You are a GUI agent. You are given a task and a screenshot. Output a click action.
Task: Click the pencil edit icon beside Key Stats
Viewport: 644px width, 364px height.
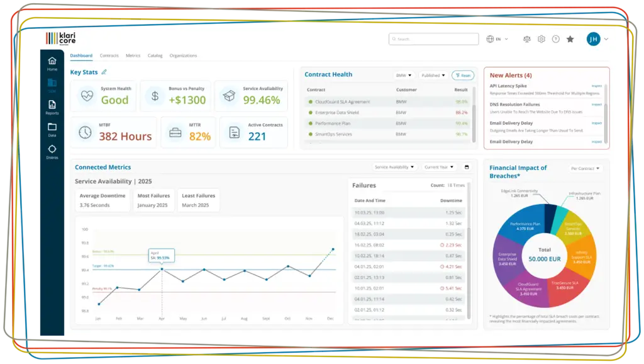pos(104,72)
